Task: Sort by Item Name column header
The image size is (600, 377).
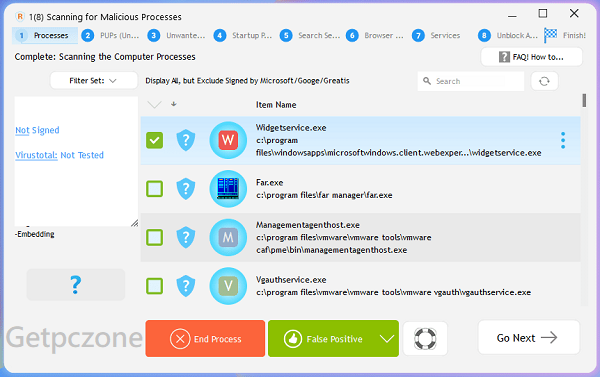Action: (x=276, y=105)
